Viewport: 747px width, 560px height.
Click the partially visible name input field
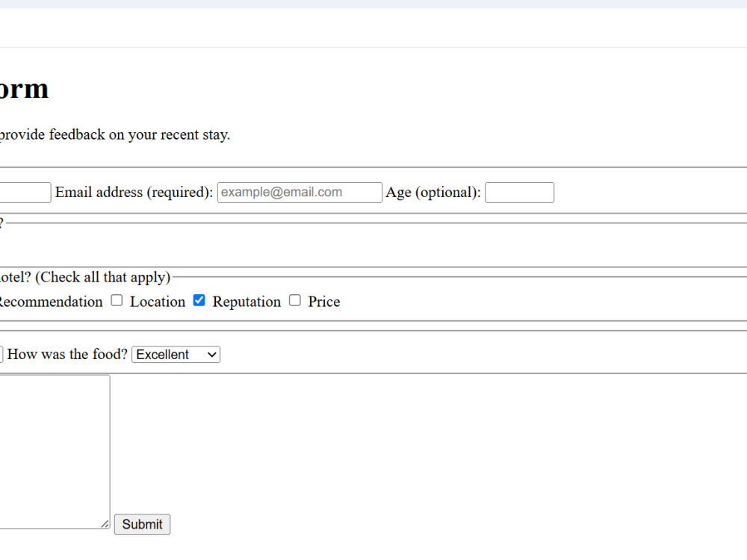click(x=25, y=193)
